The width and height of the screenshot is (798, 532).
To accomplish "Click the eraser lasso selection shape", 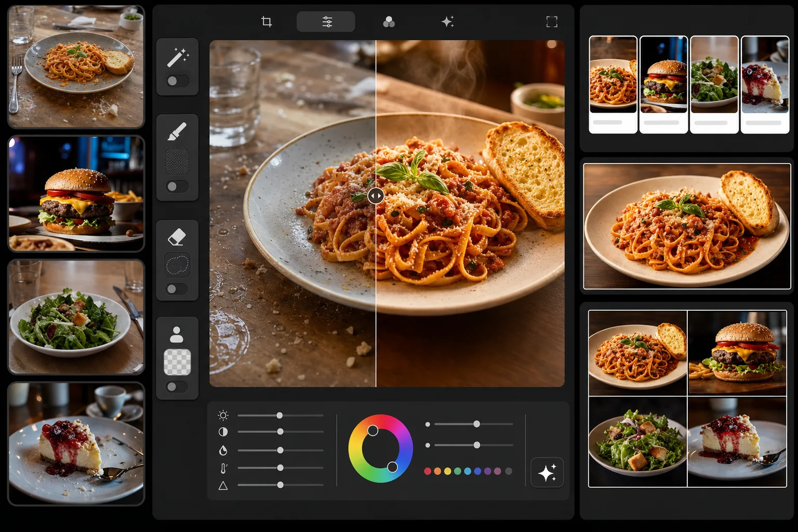I will click(x=177, y=265).
